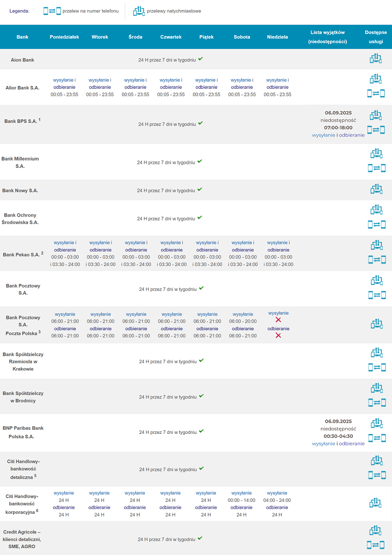
Task: Click the 00:30-04:30 unavailability time for BNP Paribas
Action: [x=338, y=436]
